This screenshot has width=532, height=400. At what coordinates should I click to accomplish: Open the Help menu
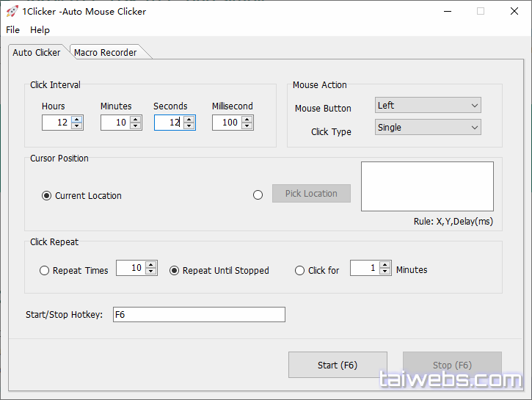[x=40, y=30]
